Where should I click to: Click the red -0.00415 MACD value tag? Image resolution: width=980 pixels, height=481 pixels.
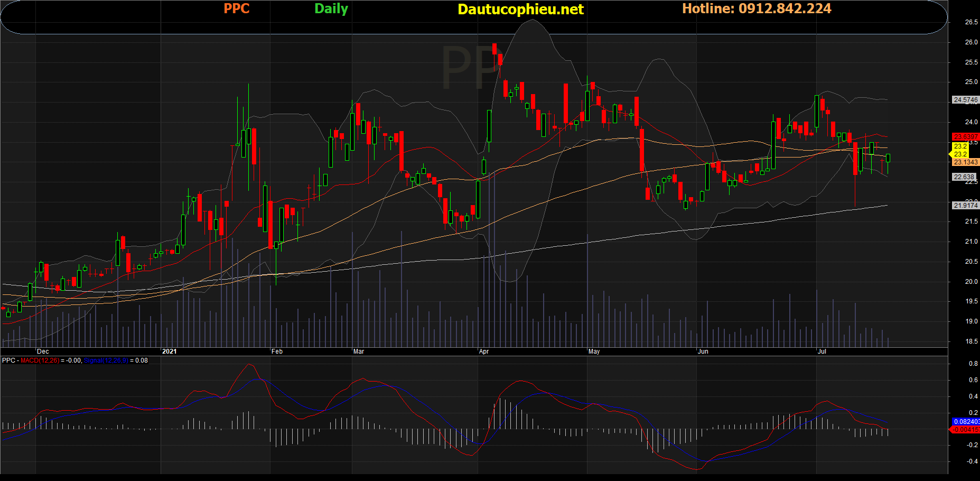coord(965,430)
